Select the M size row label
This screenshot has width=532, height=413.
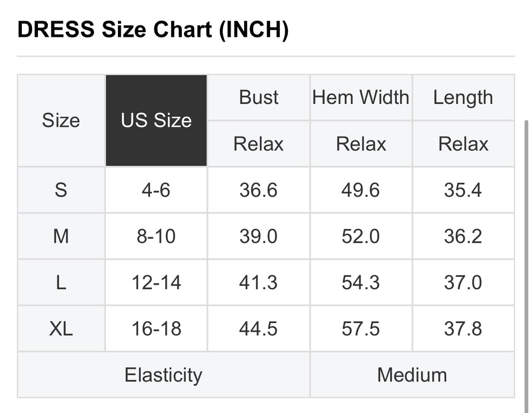click(x=61, y=236)
